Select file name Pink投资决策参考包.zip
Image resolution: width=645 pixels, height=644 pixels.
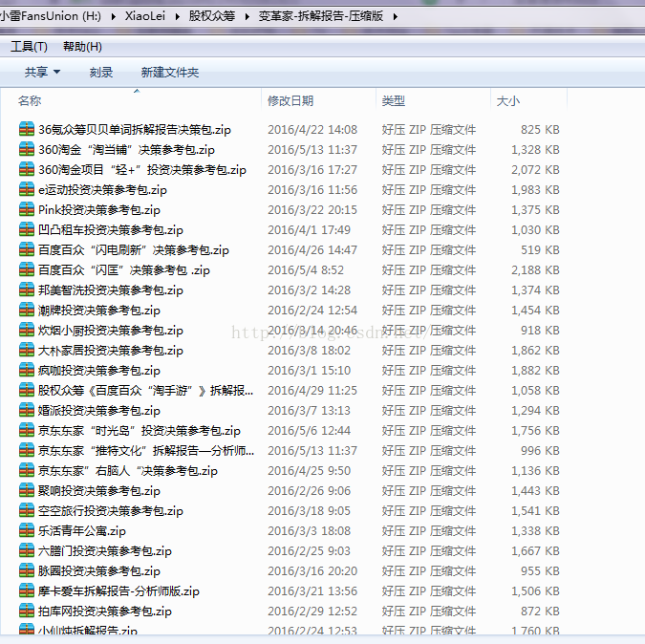(99, 210)
